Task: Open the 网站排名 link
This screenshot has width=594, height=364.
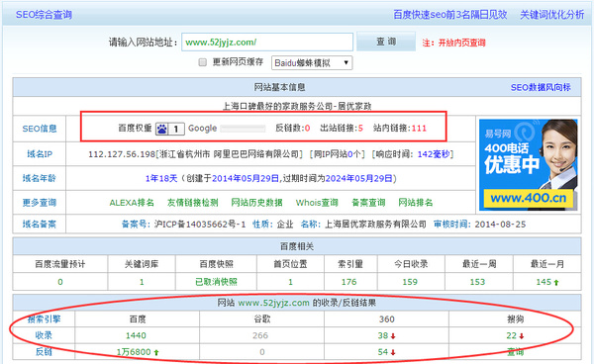Action: (416, 203)
